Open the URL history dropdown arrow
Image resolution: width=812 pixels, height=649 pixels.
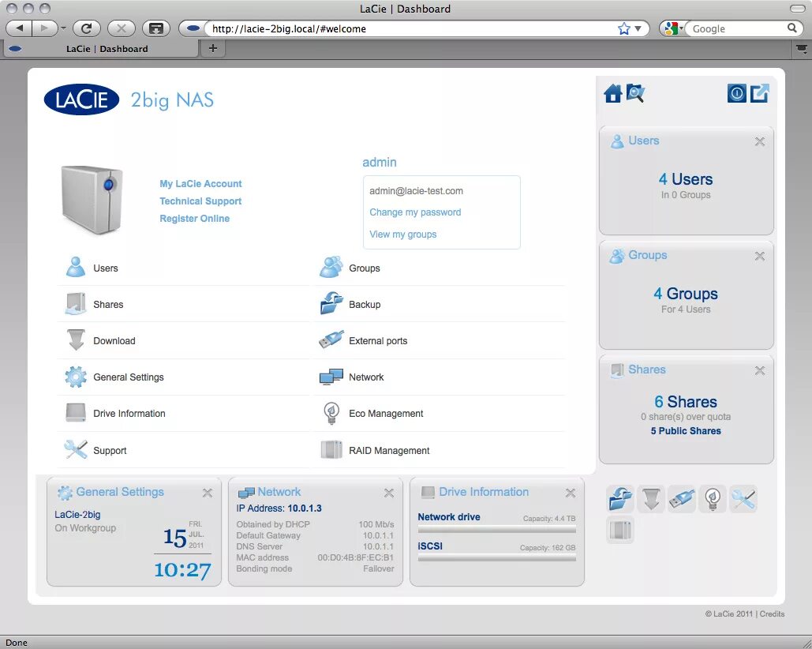(638, 28)
